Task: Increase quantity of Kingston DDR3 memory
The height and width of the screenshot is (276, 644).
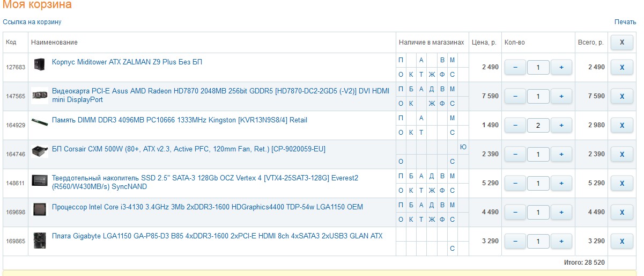Action: coord(561,126)
